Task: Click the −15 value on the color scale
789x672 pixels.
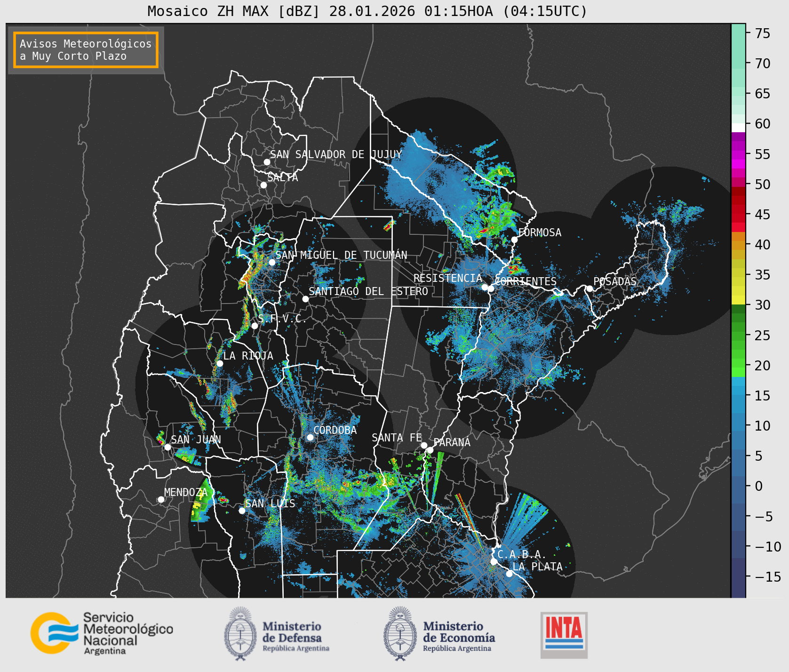Action: (768, 576)
